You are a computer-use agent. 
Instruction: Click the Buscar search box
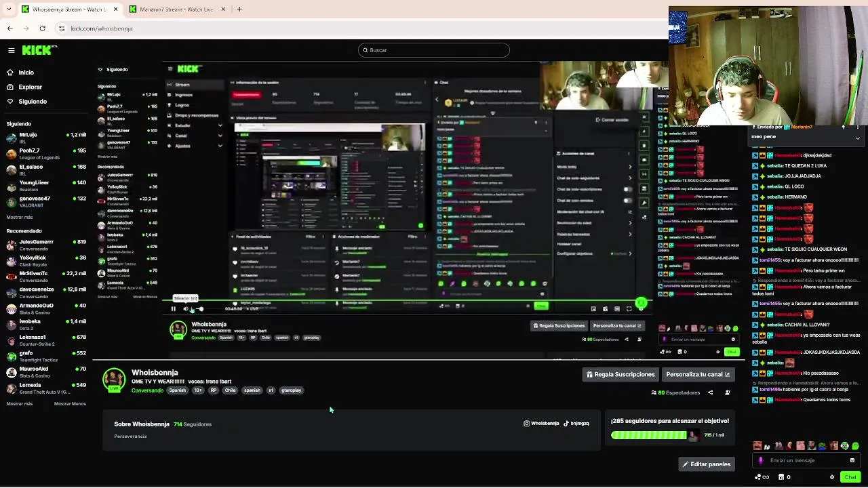pos(434,50)
